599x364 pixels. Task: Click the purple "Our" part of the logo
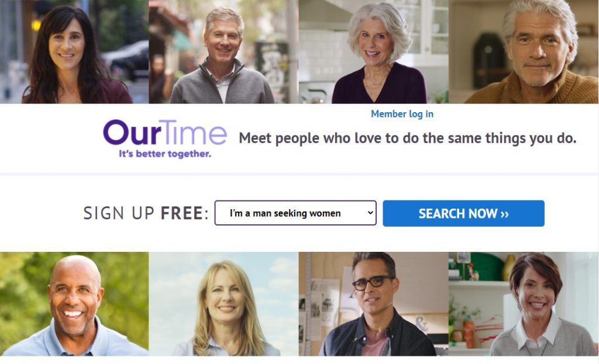pyautogui.click(x=132, y=133)
